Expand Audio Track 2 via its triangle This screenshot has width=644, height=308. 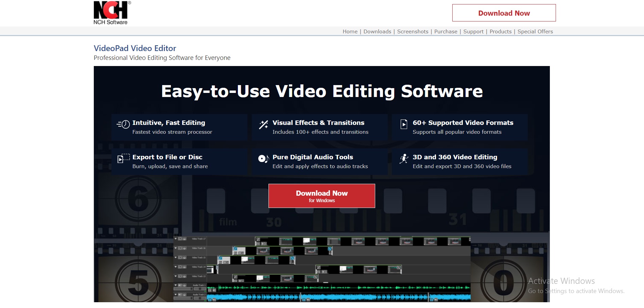click(175, 294)
